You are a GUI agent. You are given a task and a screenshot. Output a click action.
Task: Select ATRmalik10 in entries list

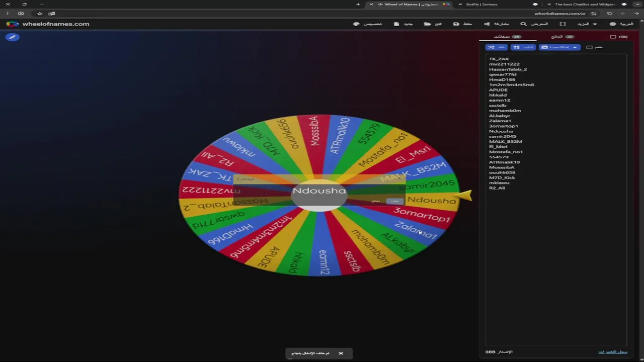coord(504,162)
